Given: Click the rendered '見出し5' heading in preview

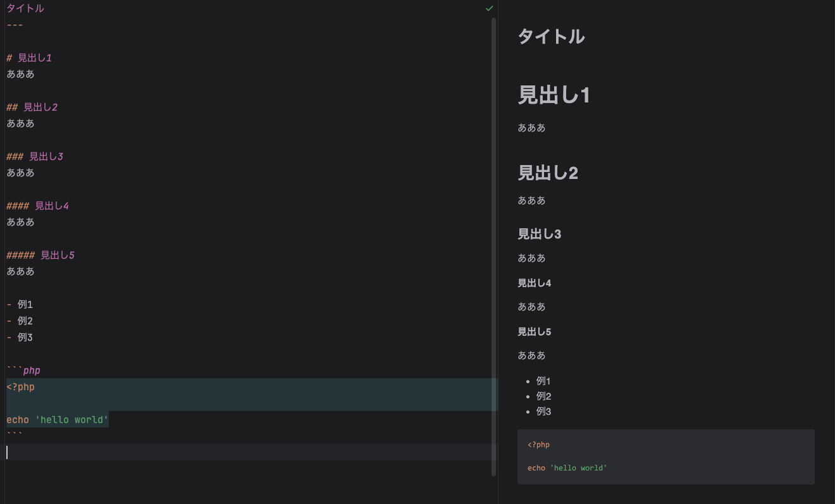Looking at the screenshot, I should [x=535, y=332].
